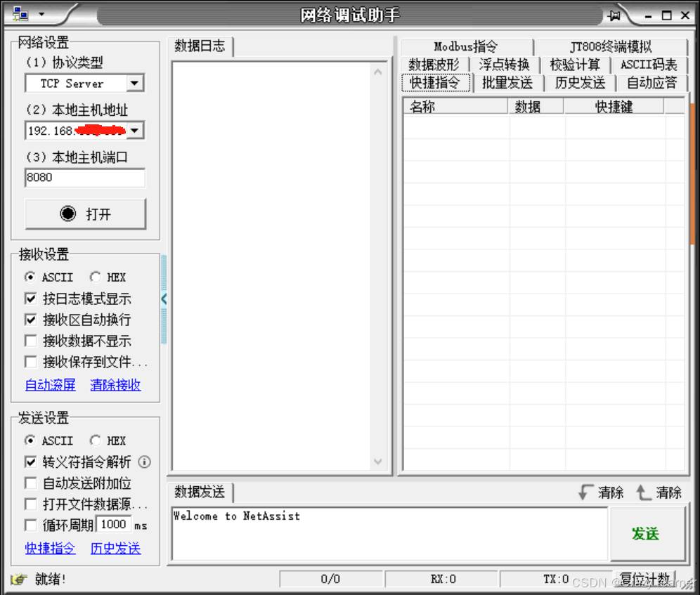This screenshot has width=700, height=595.
Task: Click the data log scroll down arrow
Action: tap(377, 461)
